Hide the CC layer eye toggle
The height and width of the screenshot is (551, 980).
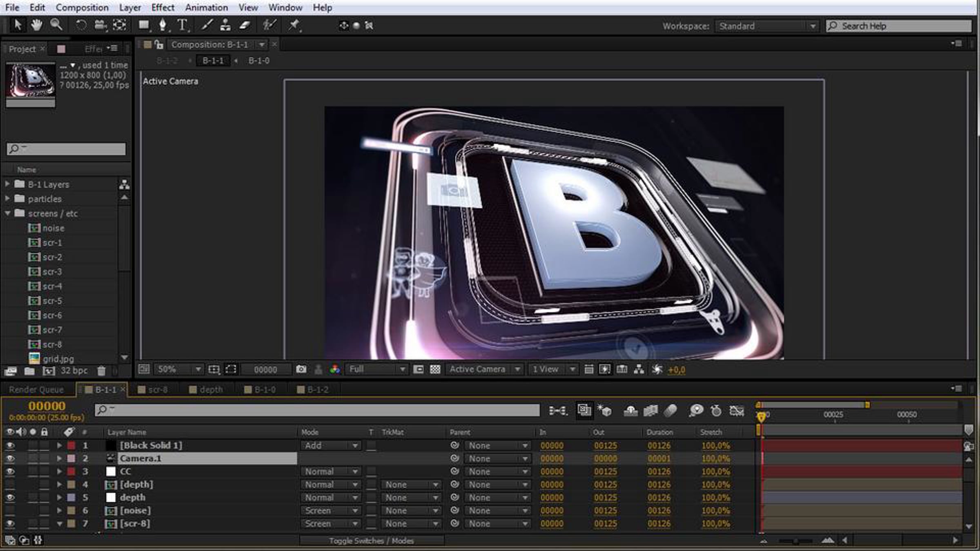pyautogui.click(x=10, y=471)
